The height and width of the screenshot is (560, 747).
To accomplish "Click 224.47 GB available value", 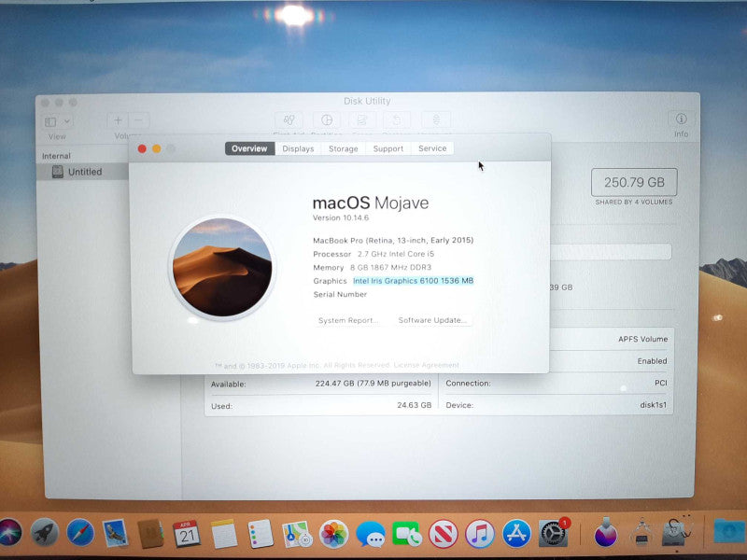I will pos(373,384).
